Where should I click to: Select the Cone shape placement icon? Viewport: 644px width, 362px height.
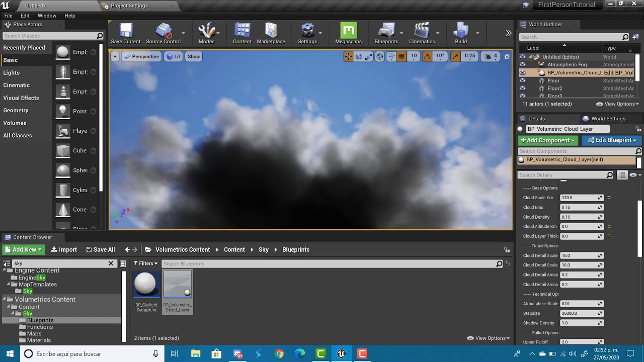(63, 210)
